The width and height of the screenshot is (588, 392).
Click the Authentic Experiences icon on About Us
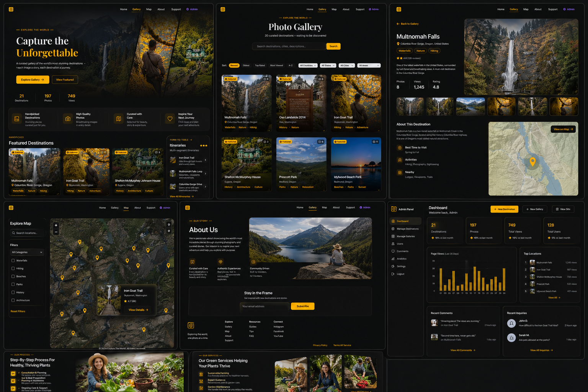[x=220, y=262]
